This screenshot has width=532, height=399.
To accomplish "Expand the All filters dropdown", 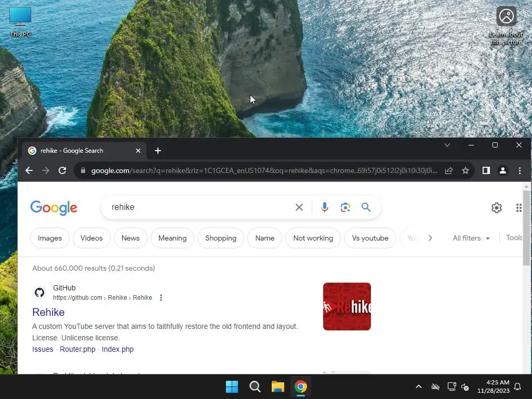I will (471, 238).
